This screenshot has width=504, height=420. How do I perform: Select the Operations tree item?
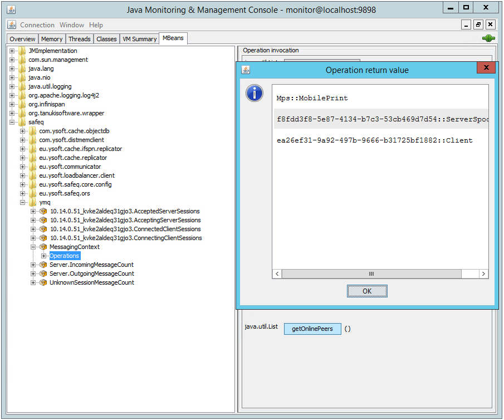[65, 256]
